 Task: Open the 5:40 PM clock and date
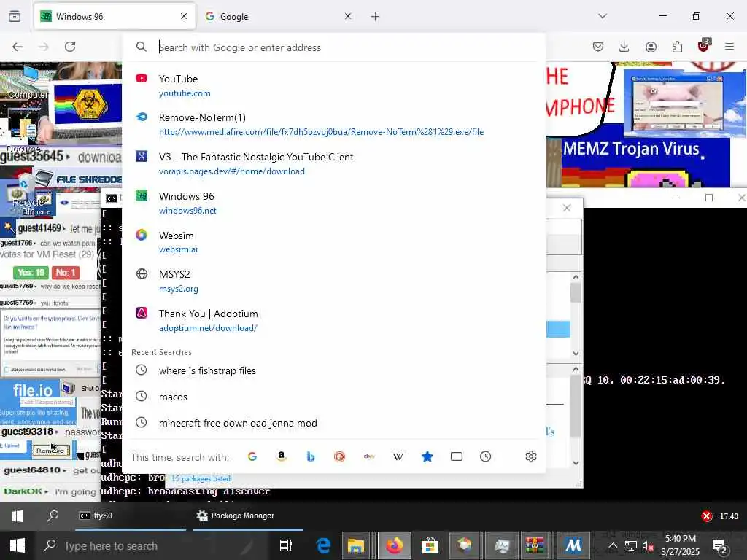pos(681,545)
